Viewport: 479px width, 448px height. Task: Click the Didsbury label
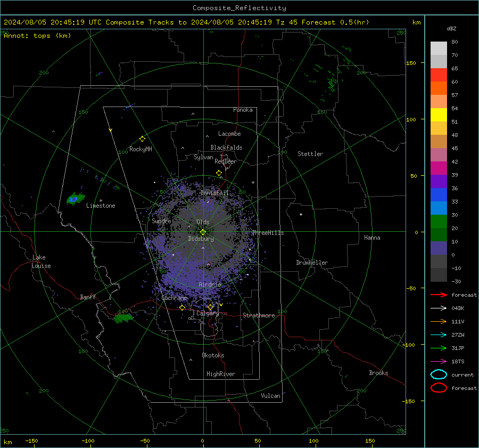coord(201,239)
